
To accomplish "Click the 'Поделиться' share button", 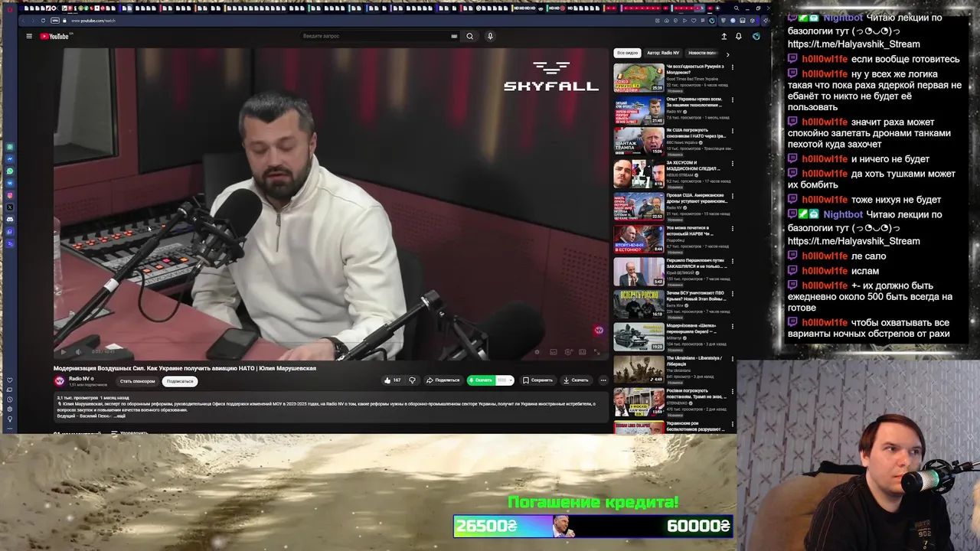I will [x=443, y=380].
